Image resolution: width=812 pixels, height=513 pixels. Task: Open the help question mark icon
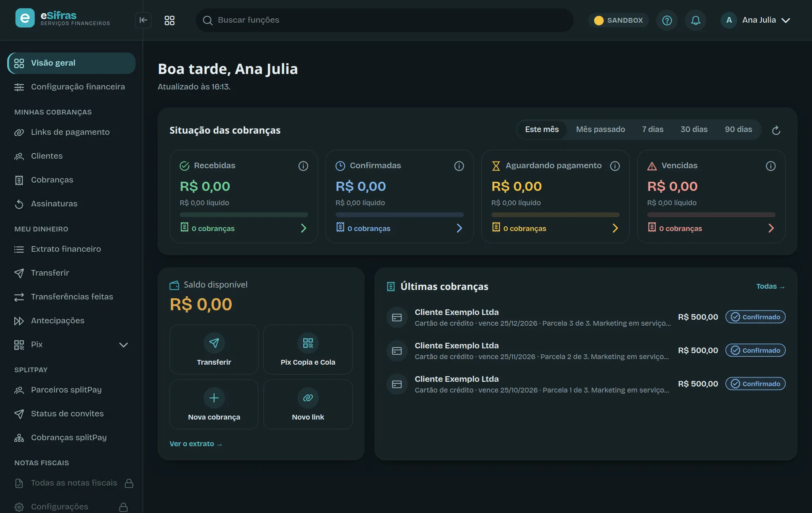click(667, 20)
